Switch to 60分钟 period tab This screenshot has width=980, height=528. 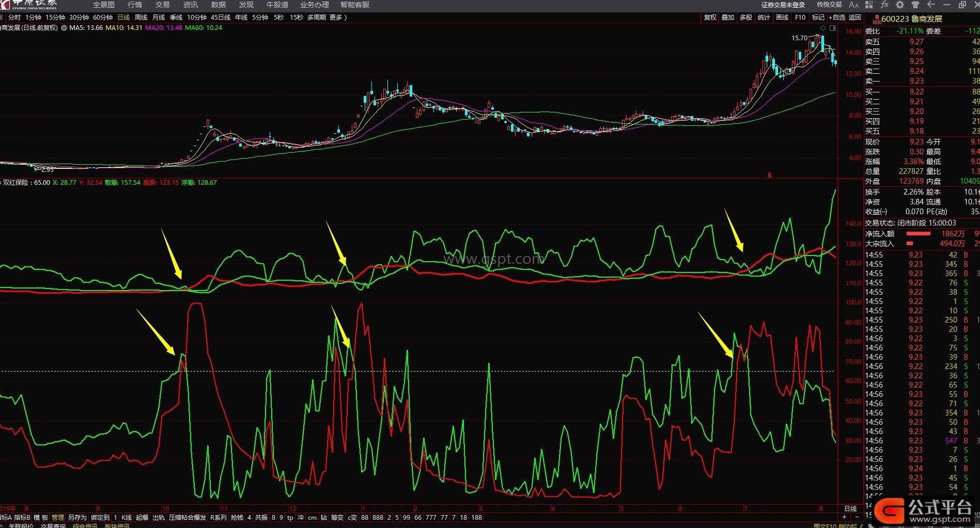pos(103,18)
